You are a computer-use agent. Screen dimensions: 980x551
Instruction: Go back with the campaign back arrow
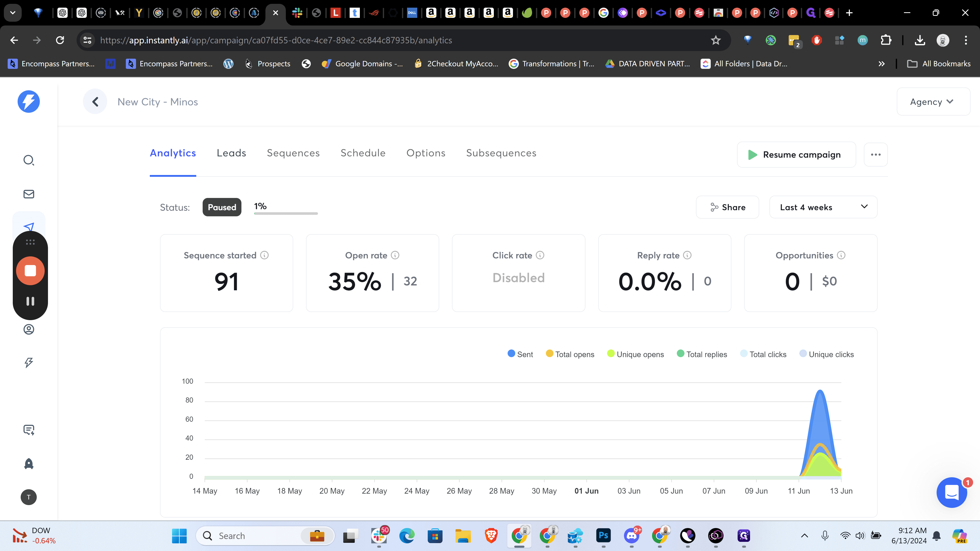(95, 102)
